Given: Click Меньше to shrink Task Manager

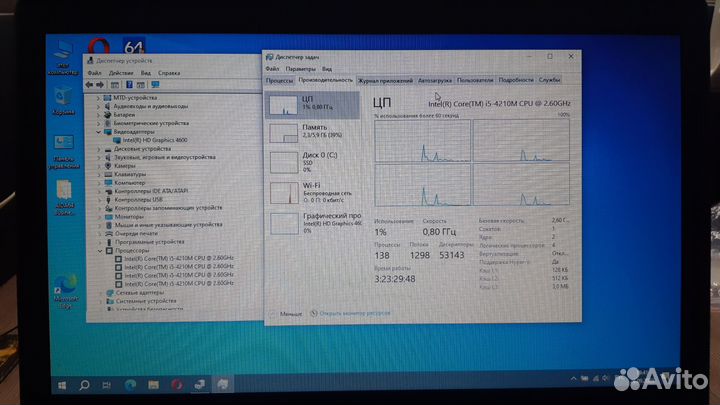Looking at the screenshot, I should 291,314.
